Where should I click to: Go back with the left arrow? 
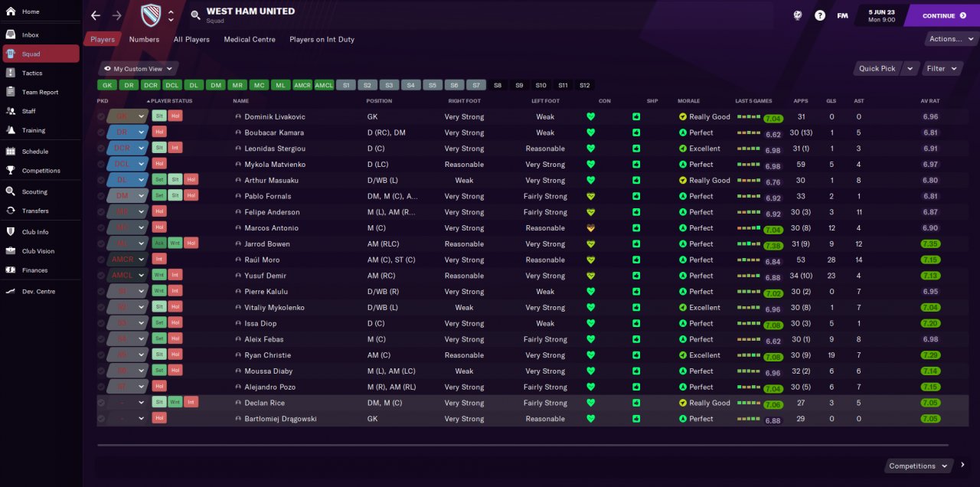(95, 15)
